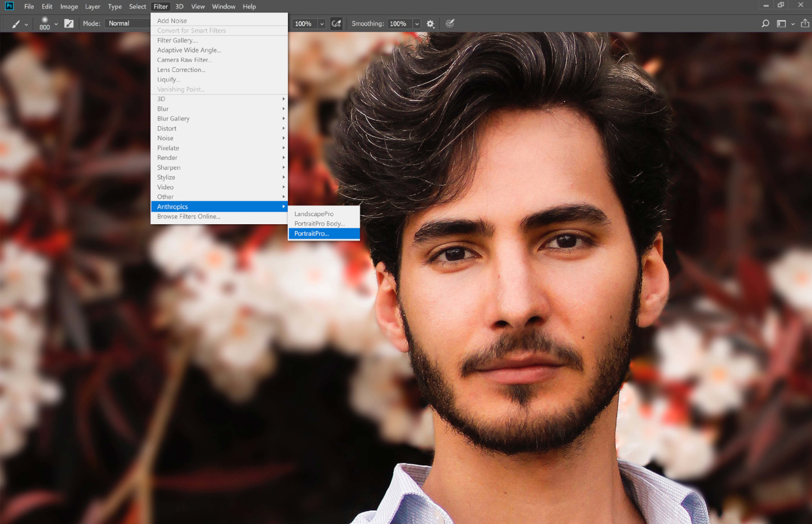Viewport: 812px width, 524px height.
Task: Open the Mode Normal blending dropdown
Action: click(x=128, y=24)
